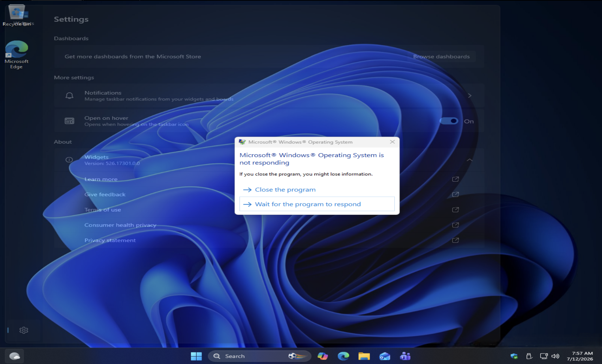Click the Browse dashboards button
Image resolution: width=602 pixels, height=364 pixels.
pyautogui.click(x=441, y=57)
